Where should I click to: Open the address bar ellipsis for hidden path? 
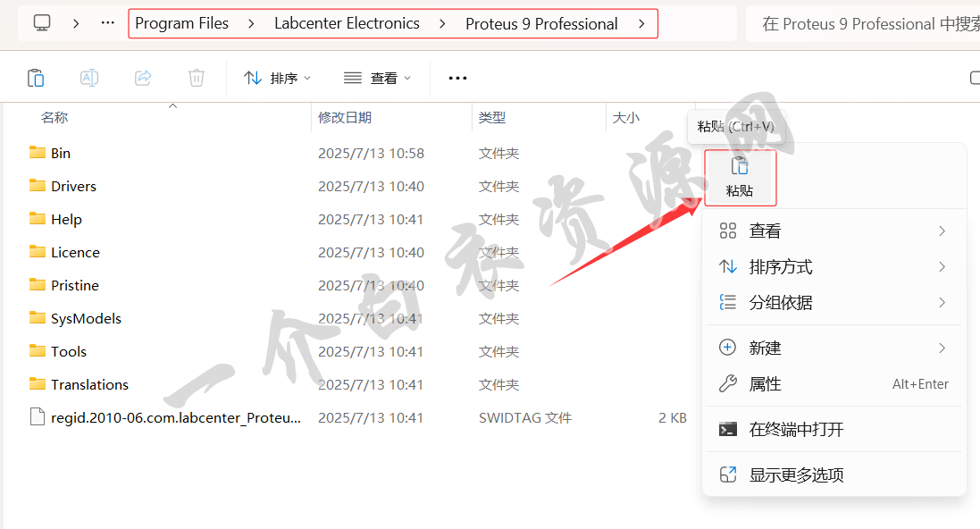coord(107,23)
